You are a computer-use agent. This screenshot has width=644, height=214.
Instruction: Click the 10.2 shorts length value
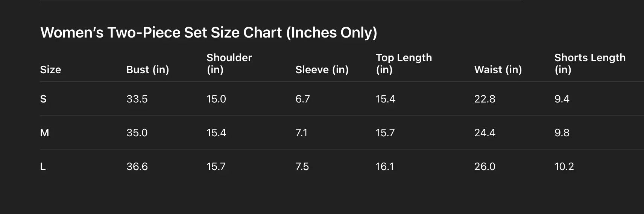click(x=564, y=166)
